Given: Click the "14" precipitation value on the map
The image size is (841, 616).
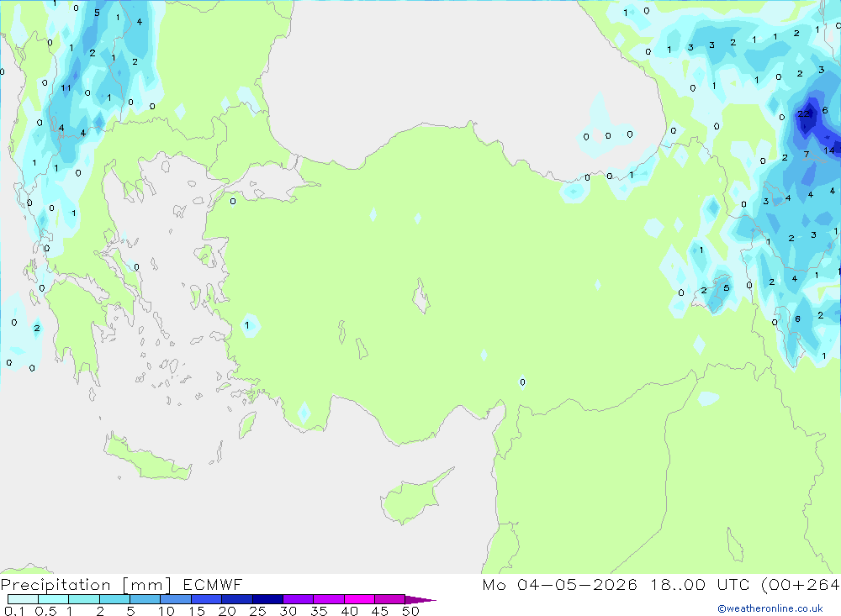Looking at the screenshot, I should tap(829, 150).
